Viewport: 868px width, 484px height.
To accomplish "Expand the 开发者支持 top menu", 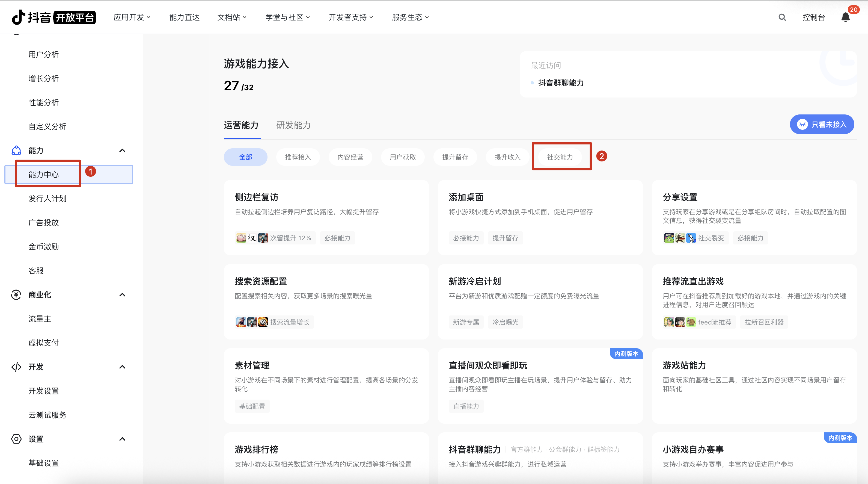I will [351, 17].
